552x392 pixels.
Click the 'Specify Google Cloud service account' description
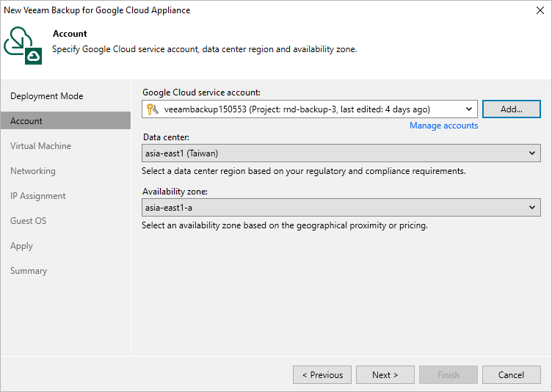(x=205, y=49)
